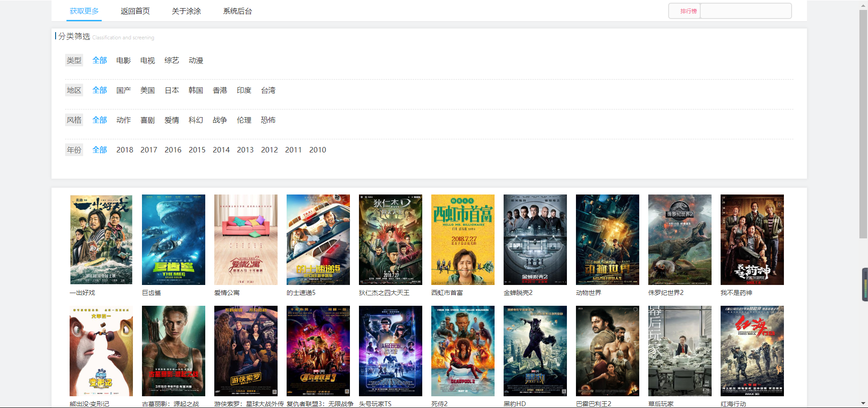Image resolution: width=868 pixels, height=408 pixels.
Task: Filter type by 电影
Action: click(x=123, y=60)
